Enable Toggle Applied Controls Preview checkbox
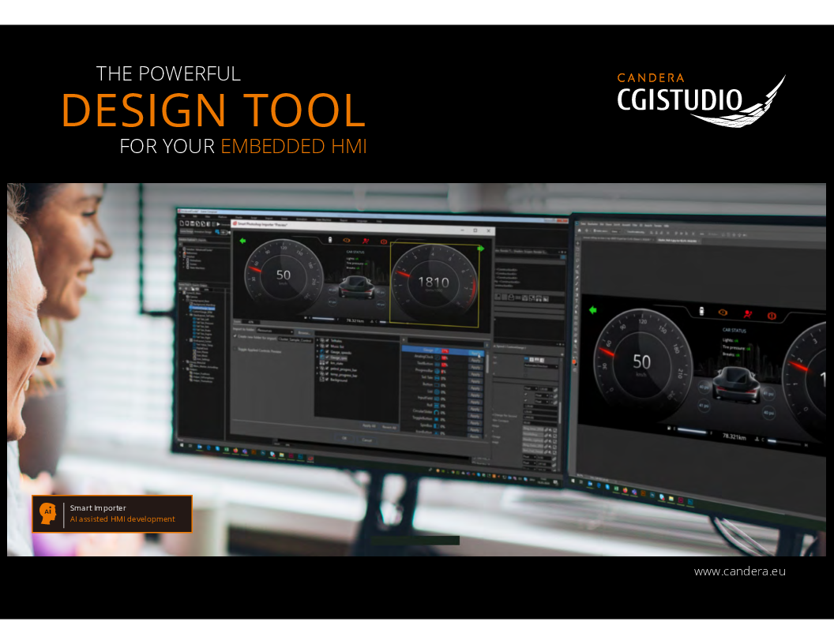 coord(237,349)
